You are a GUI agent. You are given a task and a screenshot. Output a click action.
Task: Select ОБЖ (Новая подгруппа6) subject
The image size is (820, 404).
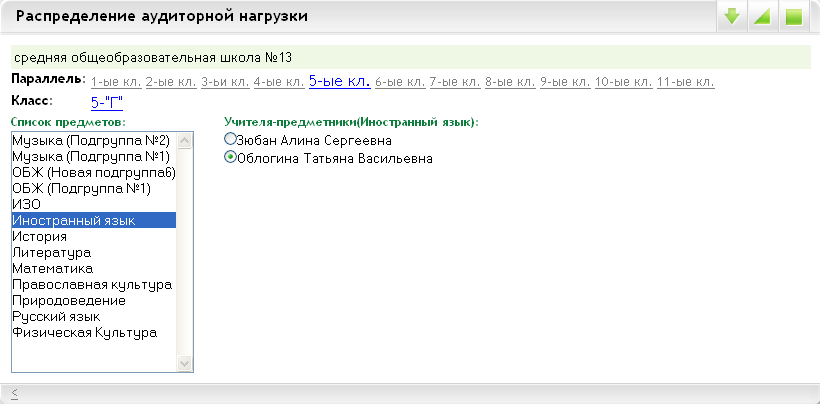pos(94,172)
